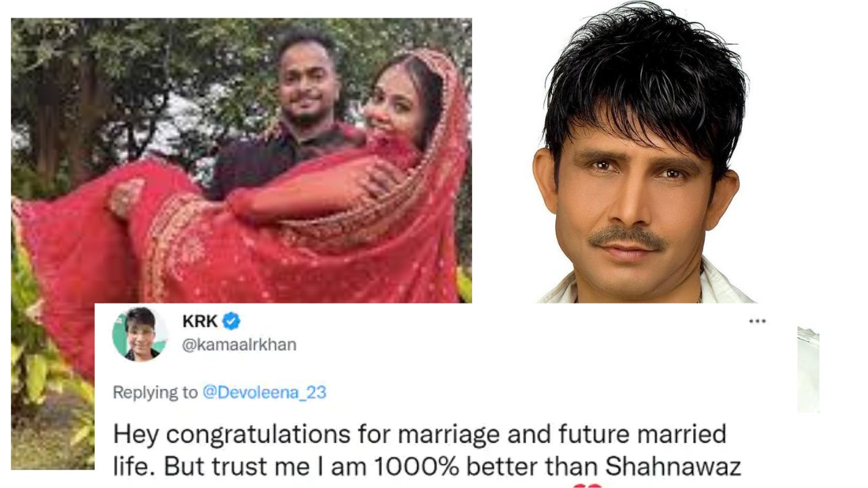
Task: Follow the @Devoleena_23 mention link
Action: pos(264,392)
